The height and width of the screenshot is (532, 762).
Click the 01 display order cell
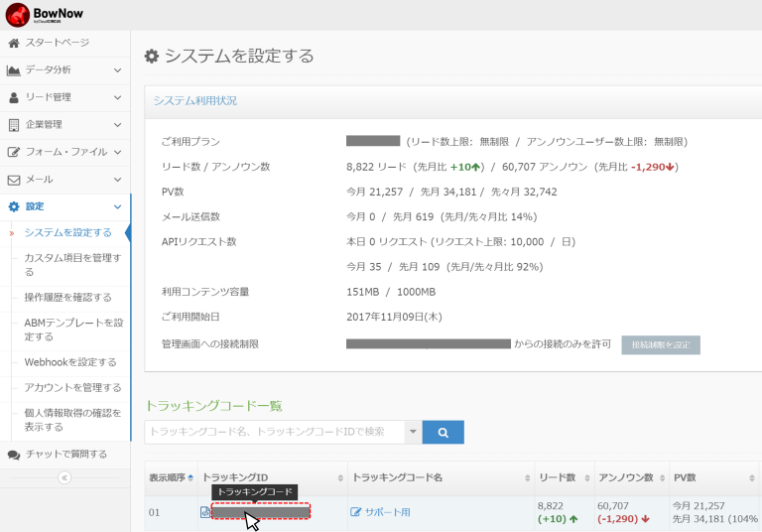click(154, 512)
